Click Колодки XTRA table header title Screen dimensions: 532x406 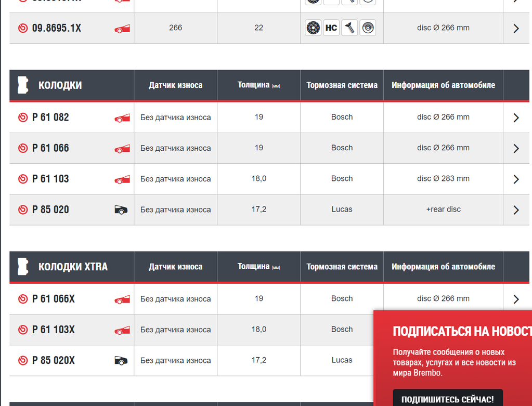click(x=73, y=267)
